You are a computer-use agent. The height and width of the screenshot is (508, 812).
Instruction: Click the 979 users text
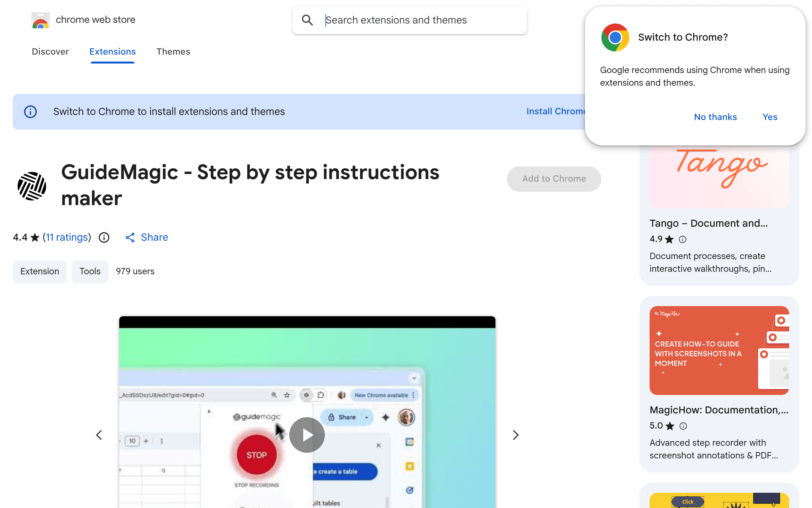(135, 271)
